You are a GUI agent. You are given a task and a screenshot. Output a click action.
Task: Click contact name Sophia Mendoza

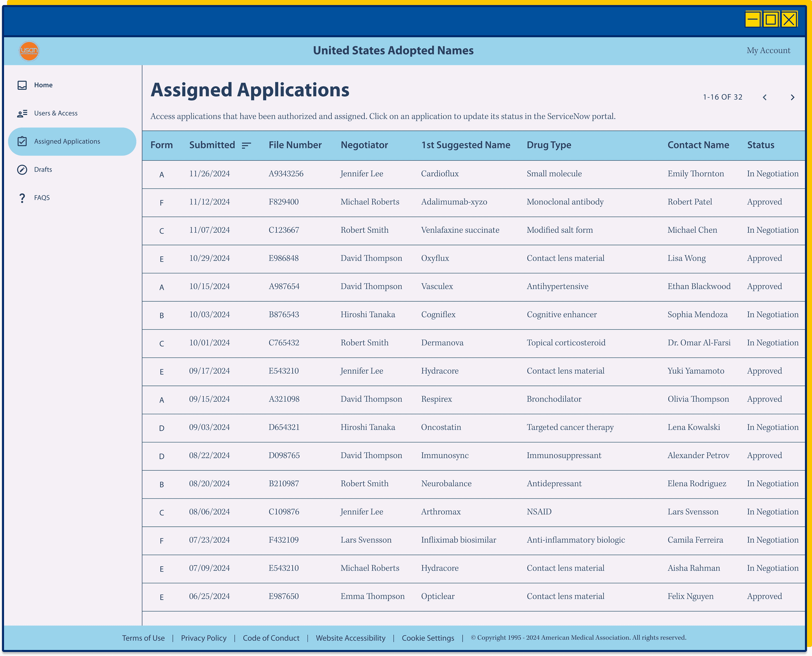pyautogui.click(x=698, y=315)
